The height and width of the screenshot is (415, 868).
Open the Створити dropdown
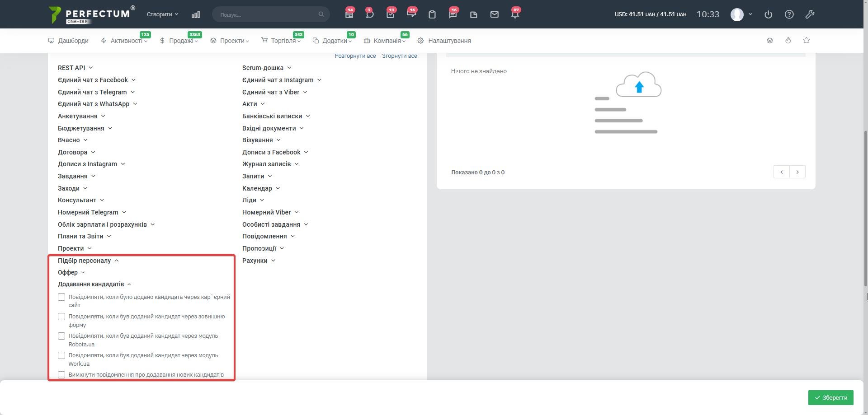(x=162, y=14)
